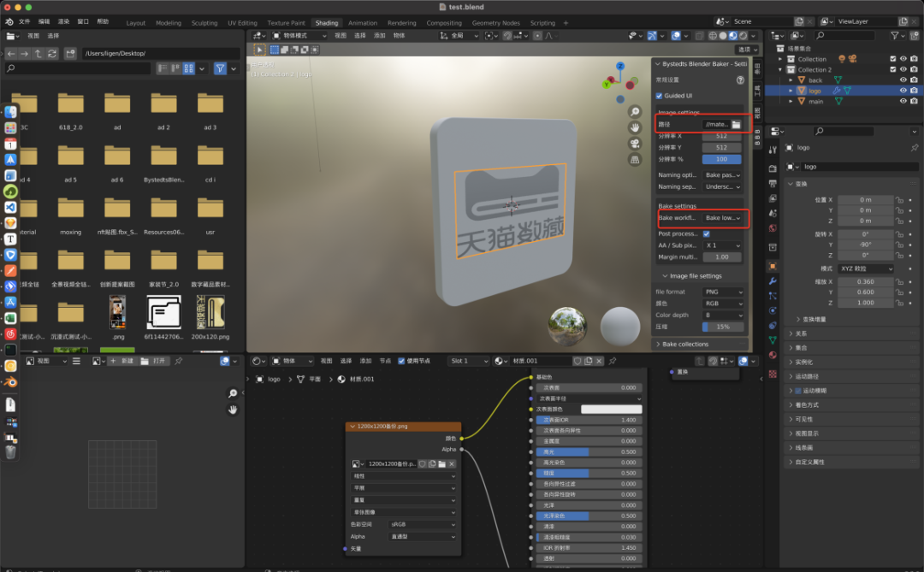Image resolution: width=924 pixels, height=572 pixels.
Task: Switch to the Geometry Nodes workspace tab
Action: point(495,23)
